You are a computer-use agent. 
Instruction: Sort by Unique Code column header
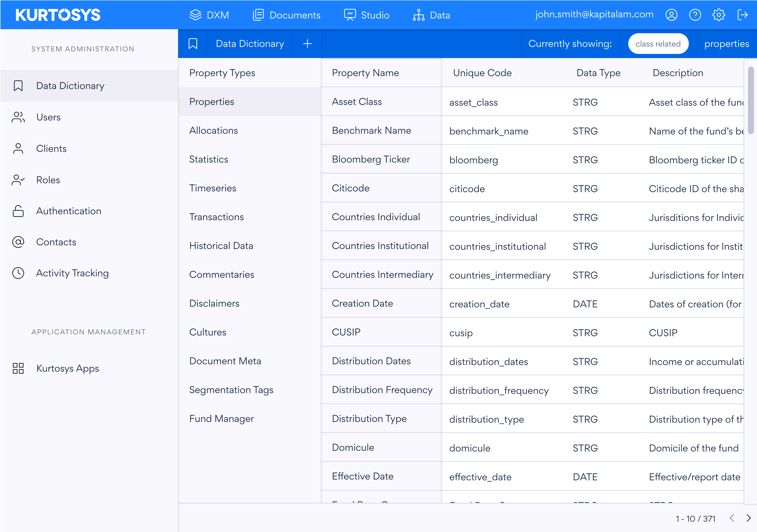click(482, 73)
